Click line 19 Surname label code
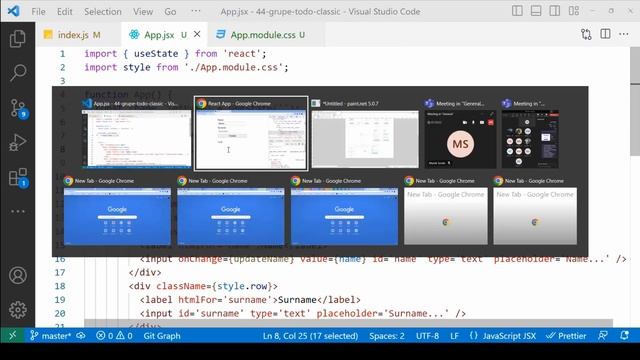 coord(250,300)
